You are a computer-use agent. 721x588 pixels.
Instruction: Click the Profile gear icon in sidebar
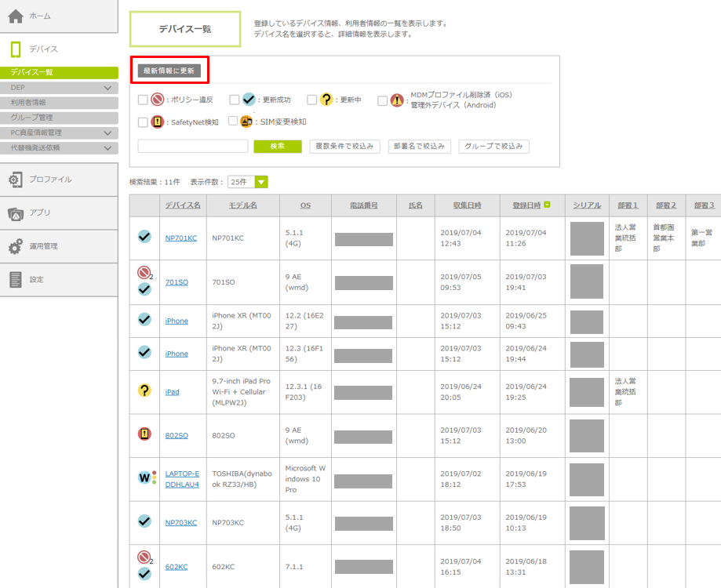(x=16, y=180)
